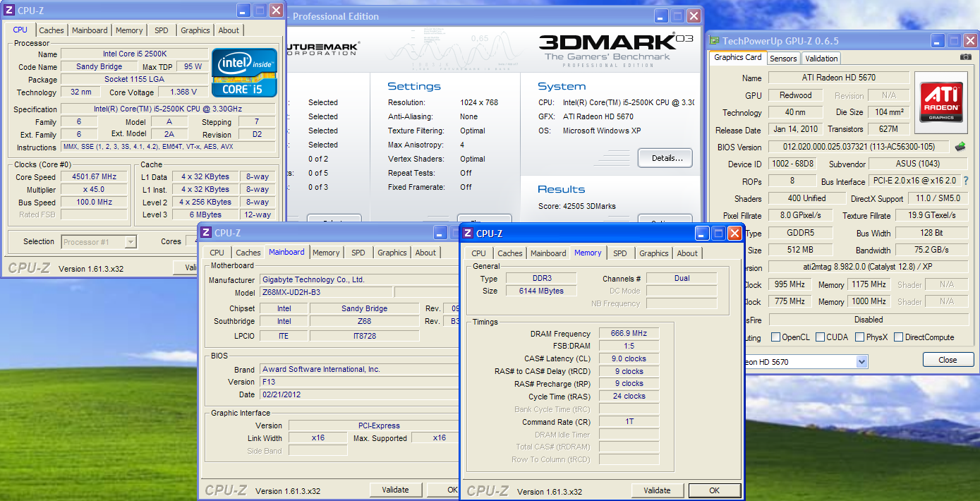980x501 pixels.
Task: Click the Memory clock value 1175 MHz in GPU-Z
Action: (x=869, y=284)
